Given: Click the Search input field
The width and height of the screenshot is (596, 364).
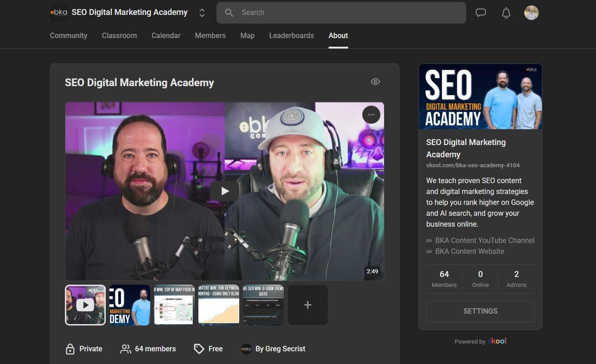Looking at the screenshot, I should coord(341,12).
